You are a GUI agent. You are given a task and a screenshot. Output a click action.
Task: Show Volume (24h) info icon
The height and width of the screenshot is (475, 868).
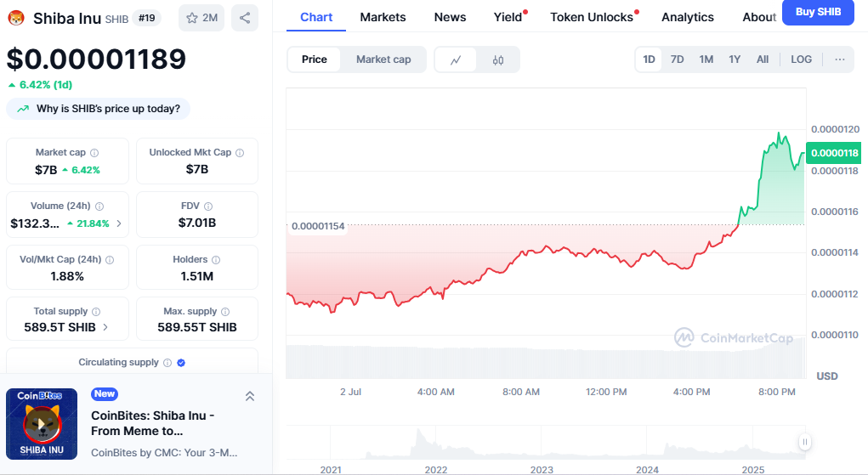[x=99, y=206]
